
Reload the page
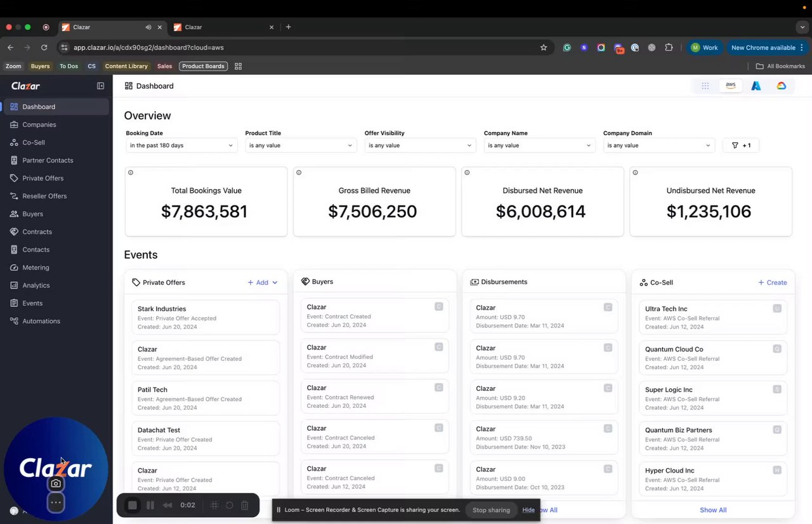44,48
